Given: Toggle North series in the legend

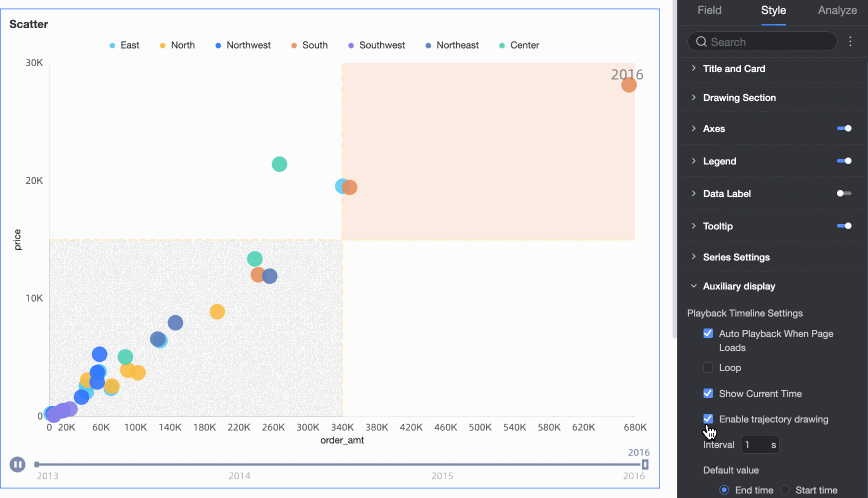Looking at the screenshot, I should (177, 45).
